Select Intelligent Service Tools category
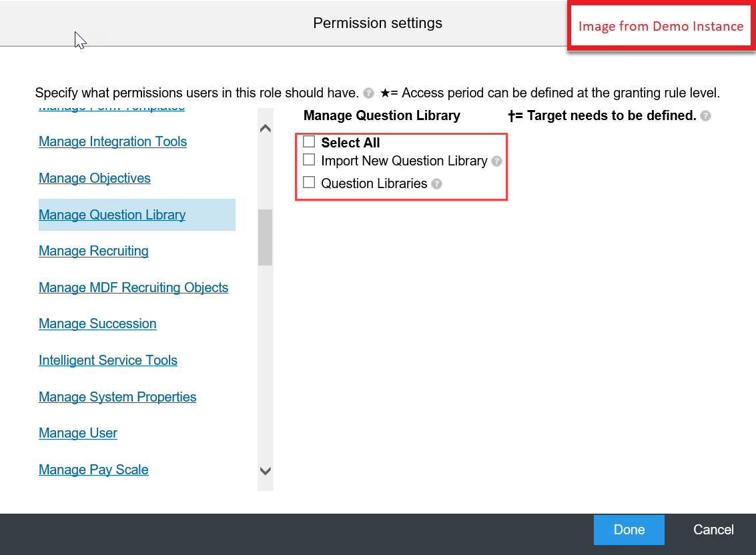 (108, 361)
